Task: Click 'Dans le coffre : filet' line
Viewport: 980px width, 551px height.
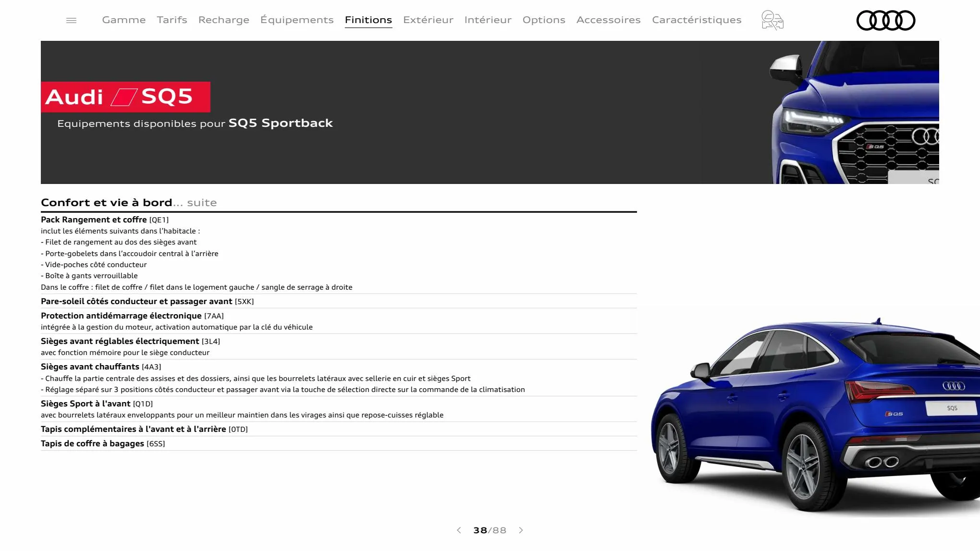Action: click(196, 287)
